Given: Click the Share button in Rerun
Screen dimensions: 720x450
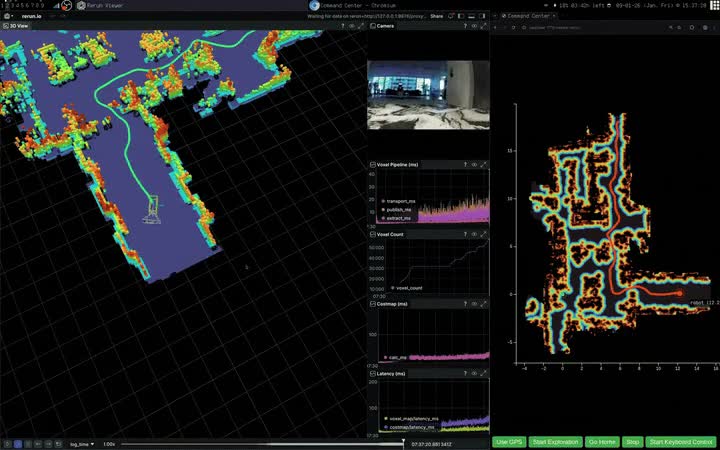Looking at the screenshot, I should [x=437, y=16].
